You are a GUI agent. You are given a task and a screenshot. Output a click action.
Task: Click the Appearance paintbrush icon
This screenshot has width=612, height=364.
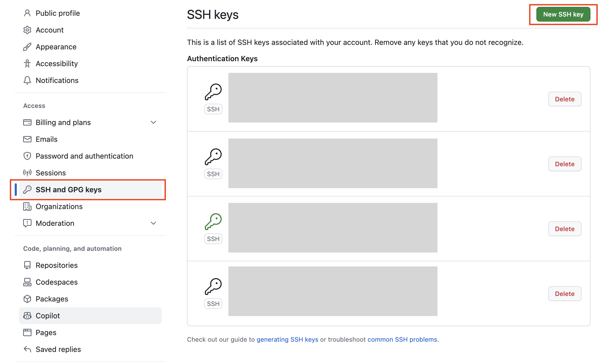(x=27, y=47)
